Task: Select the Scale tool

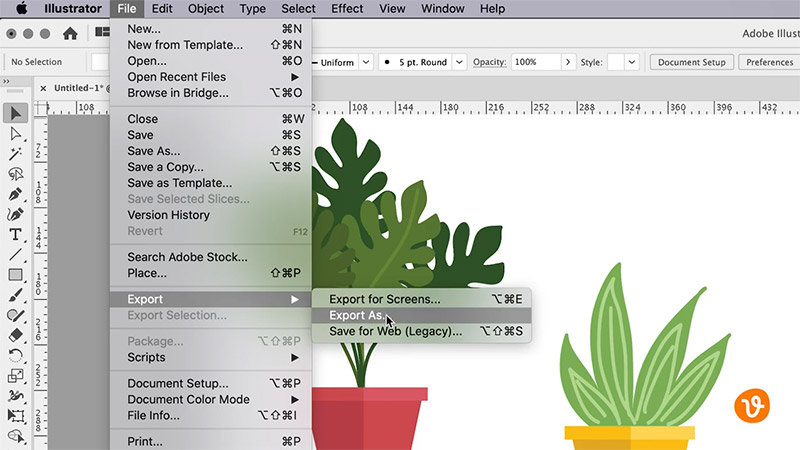Action: (15, 376)
